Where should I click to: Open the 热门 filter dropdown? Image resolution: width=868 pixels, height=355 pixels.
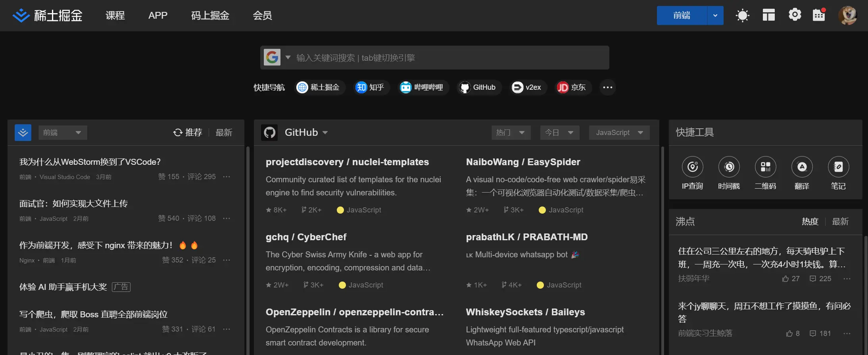tap(511, 133)
